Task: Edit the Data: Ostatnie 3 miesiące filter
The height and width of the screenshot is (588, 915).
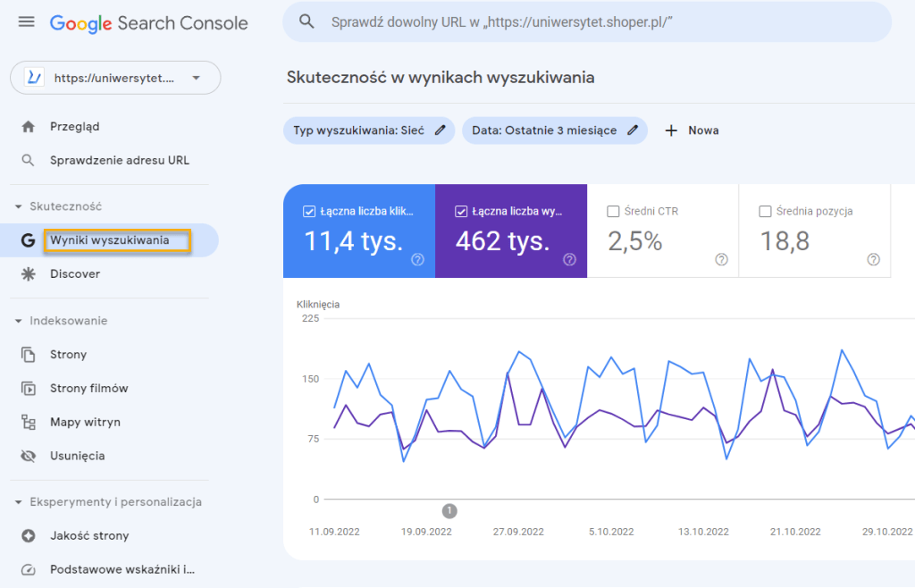Action: (554, 130)
